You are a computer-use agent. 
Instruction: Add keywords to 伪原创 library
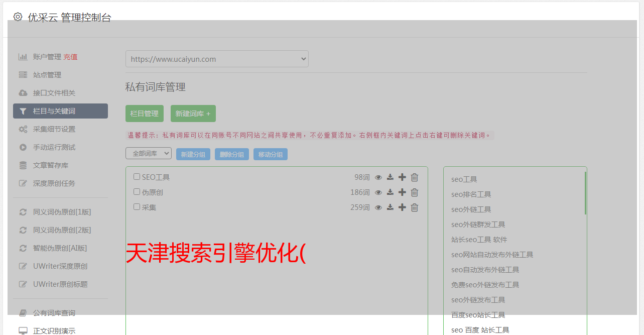(402, 192)
